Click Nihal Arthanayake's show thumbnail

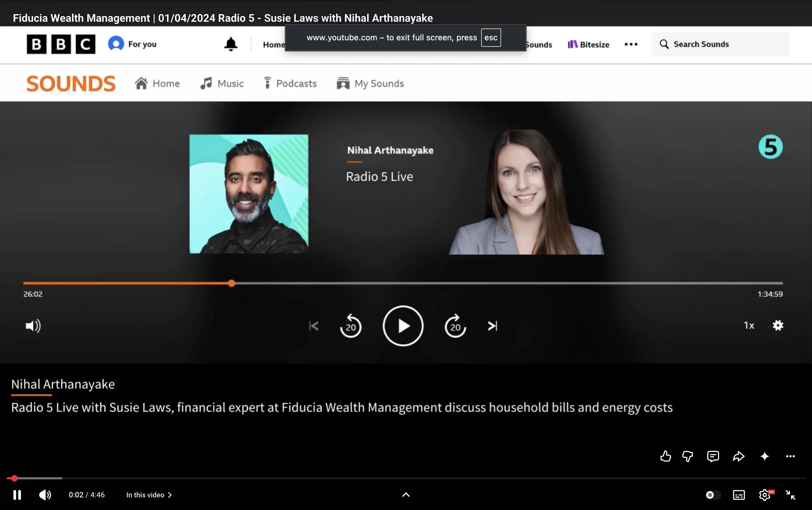tap(249, 194)
